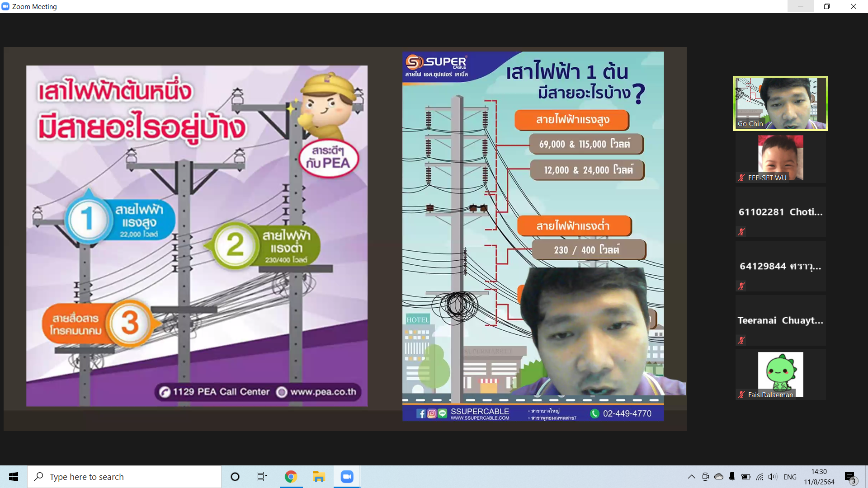Open Task View in taskbar
The width and height of the screenshot is (868, 488).
(262, 477)
